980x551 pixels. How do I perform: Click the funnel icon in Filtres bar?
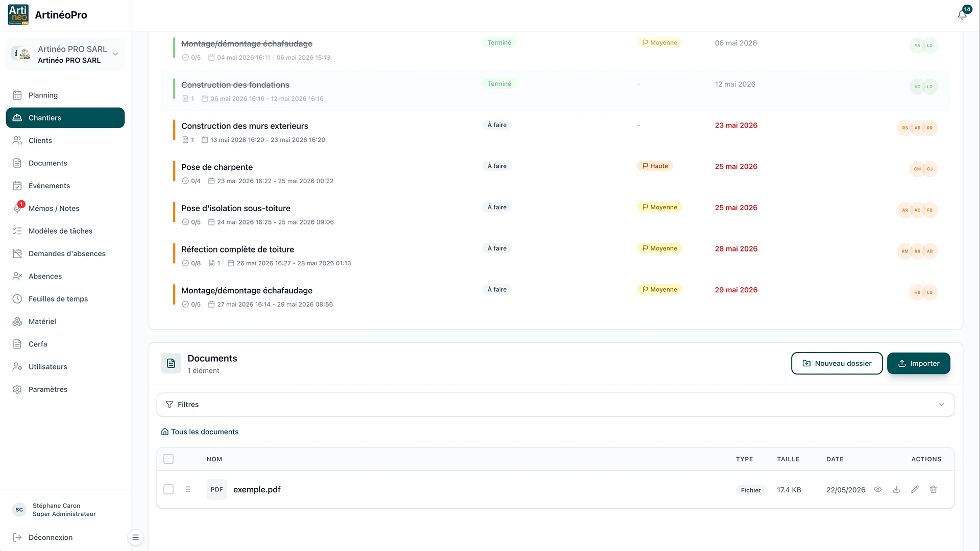tap(169, 405)
